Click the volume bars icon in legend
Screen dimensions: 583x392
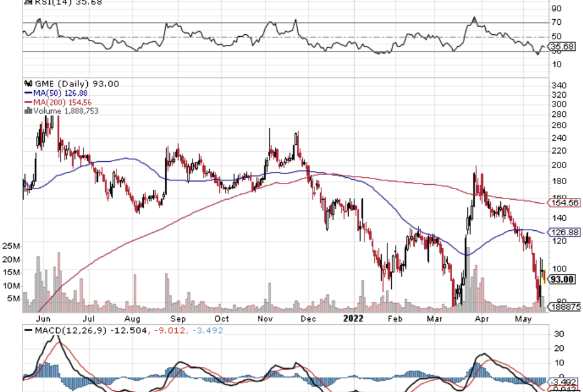(27, 111)
